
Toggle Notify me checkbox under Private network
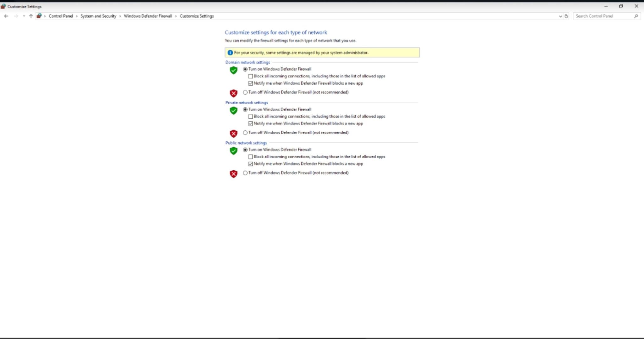pos(251,123)
